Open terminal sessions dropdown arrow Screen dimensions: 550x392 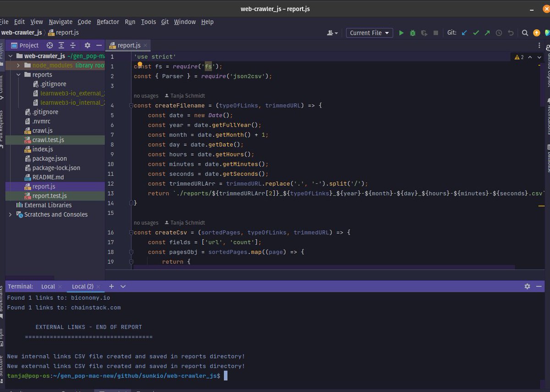pyautogui.click(x=123, y=286)
